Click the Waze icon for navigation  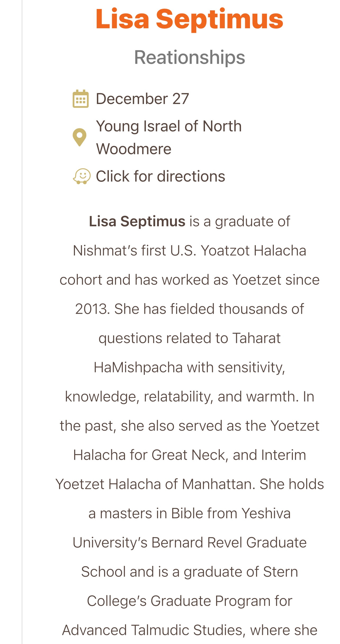(82, 176)
